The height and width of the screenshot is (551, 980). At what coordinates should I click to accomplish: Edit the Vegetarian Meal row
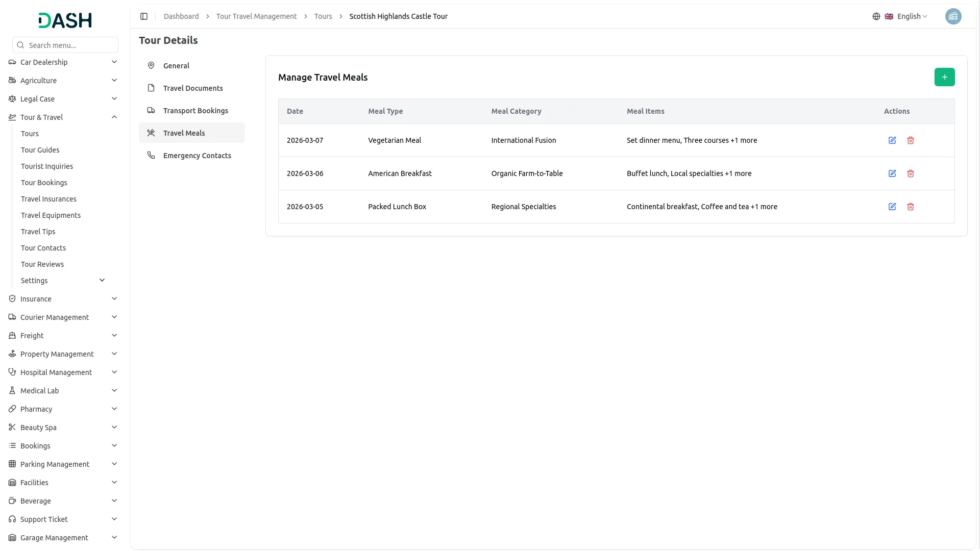click(892, 140)
